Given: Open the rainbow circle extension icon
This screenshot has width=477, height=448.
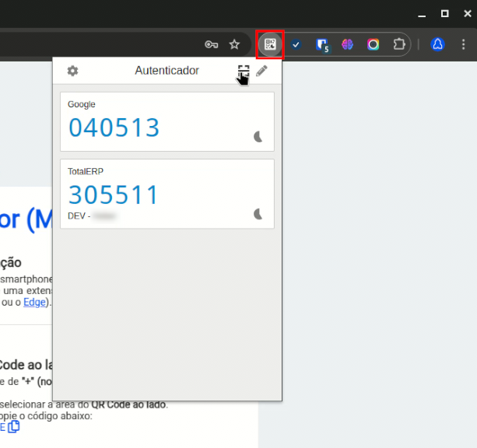Looking at the screenshot, I should coord(374,44).
